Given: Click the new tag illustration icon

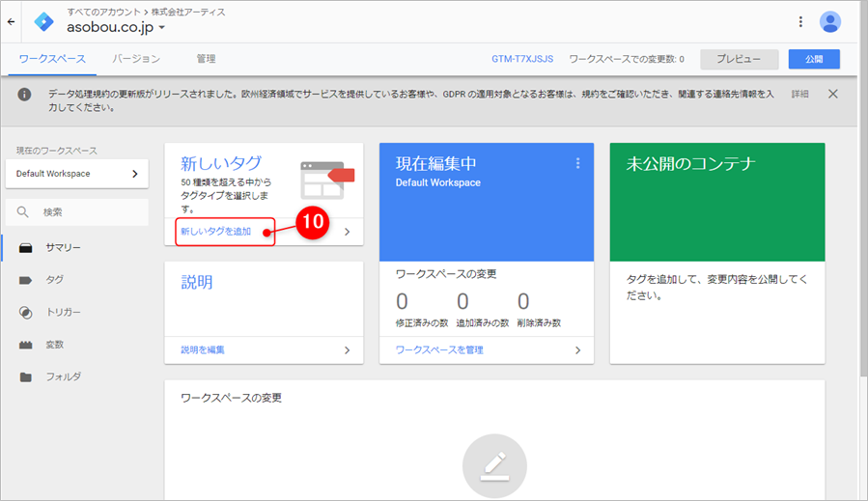Looking at the screenshot, I should point(327,180).
